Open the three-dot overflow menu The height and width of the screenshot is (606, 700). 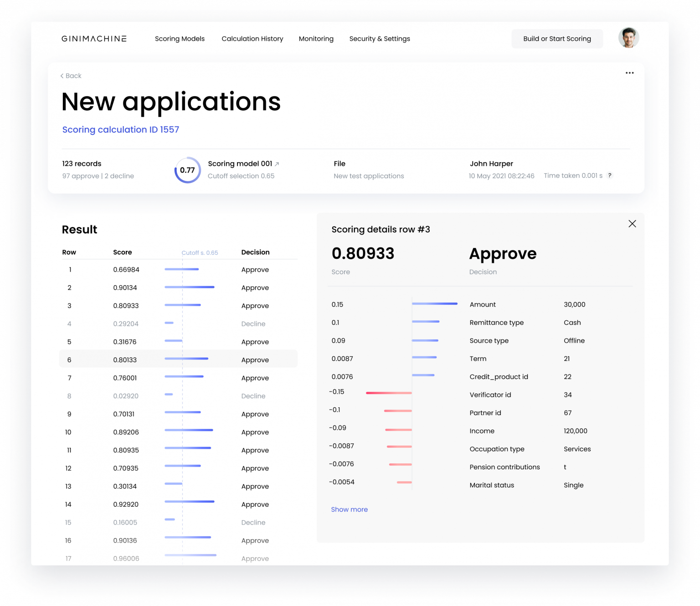point(630,73)
